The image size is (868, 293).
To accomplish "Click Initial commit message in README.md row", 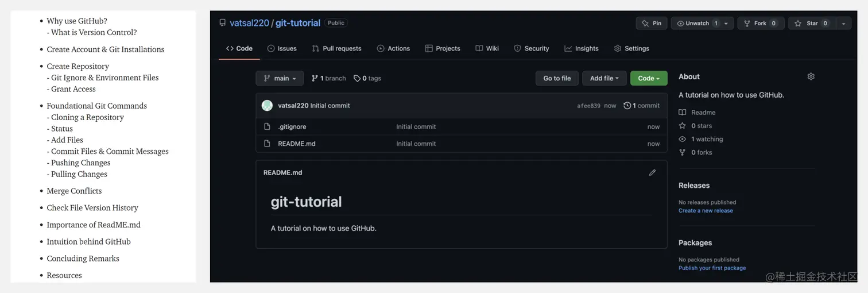I will 416,144.
